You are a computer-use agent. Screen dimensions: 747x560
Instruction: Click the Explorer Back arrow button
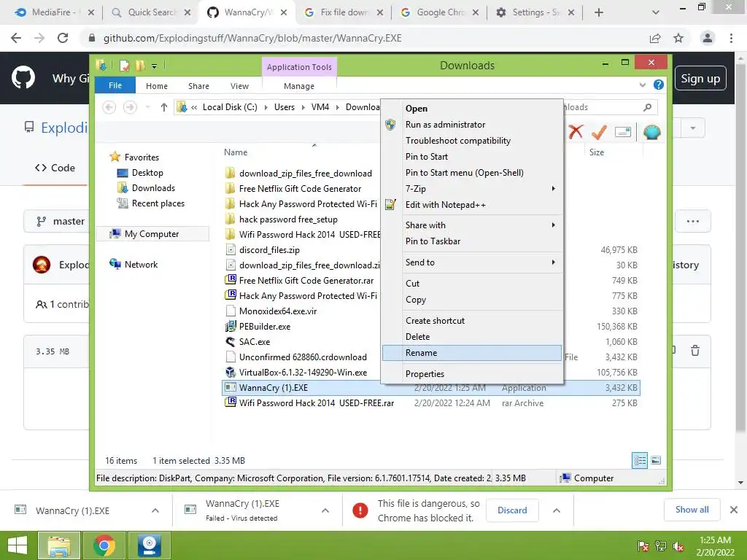click(x=109, y=107)
